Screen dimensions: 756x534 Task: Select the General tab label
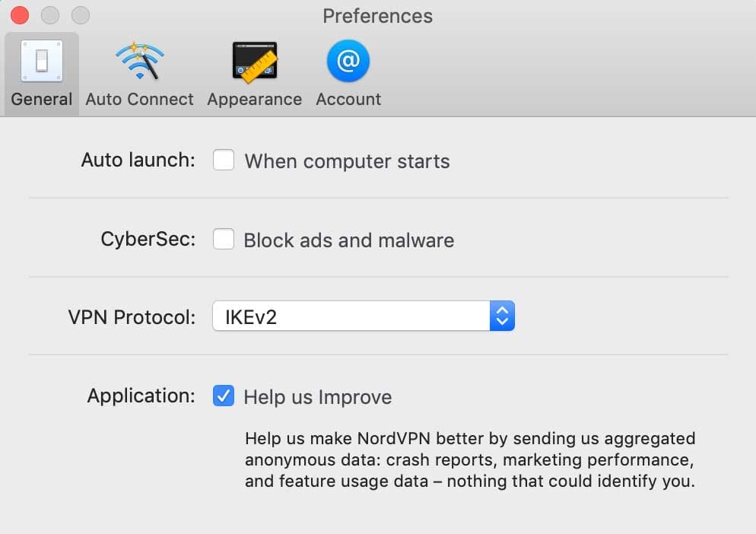42,100
